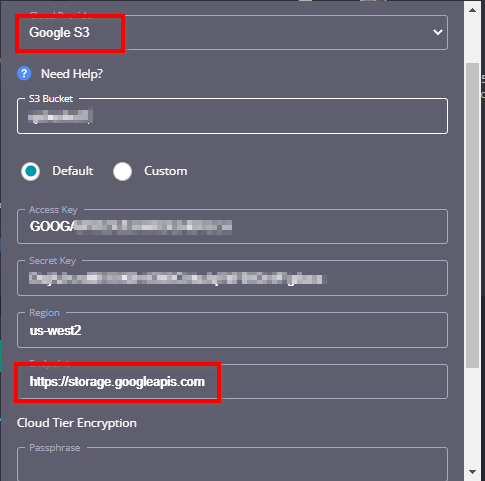Click the Passphrase input field

click(x=232, y=464)
